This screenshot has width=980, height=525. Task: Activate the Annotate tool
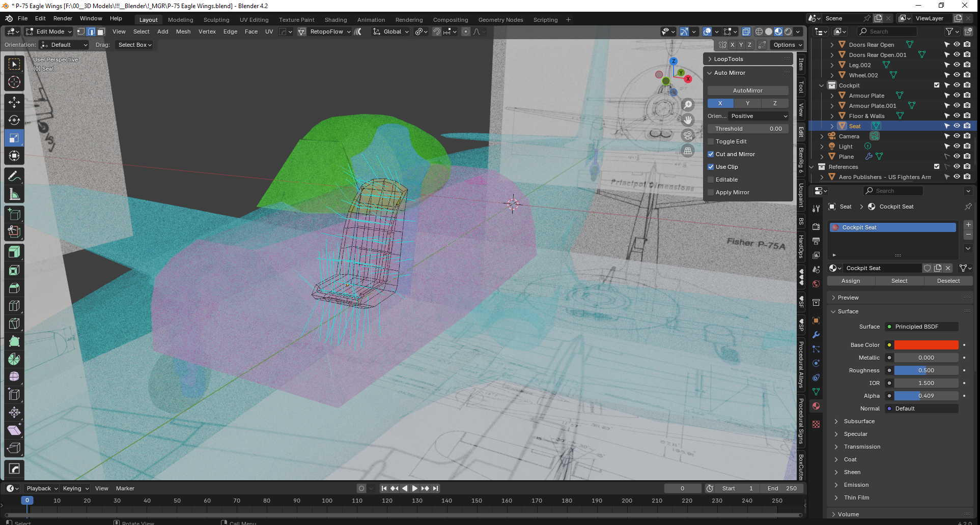click(x=14, y=176)
